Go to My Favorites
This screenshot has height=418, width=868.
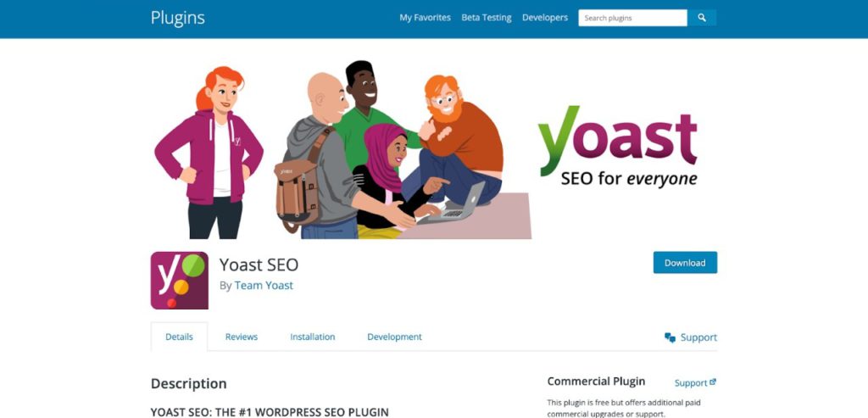[426, 18]
